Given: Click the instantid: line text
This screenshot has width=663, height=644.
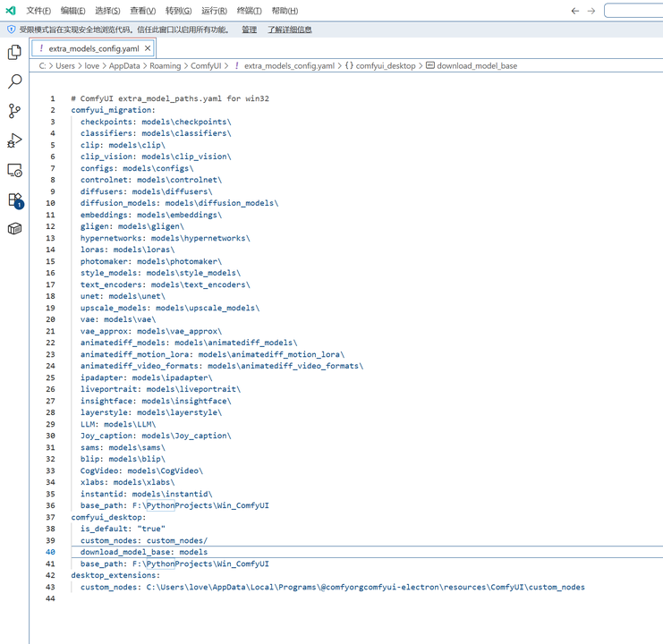Looking at the screenshot, I should pyautogui.click(x=147, y=494).
